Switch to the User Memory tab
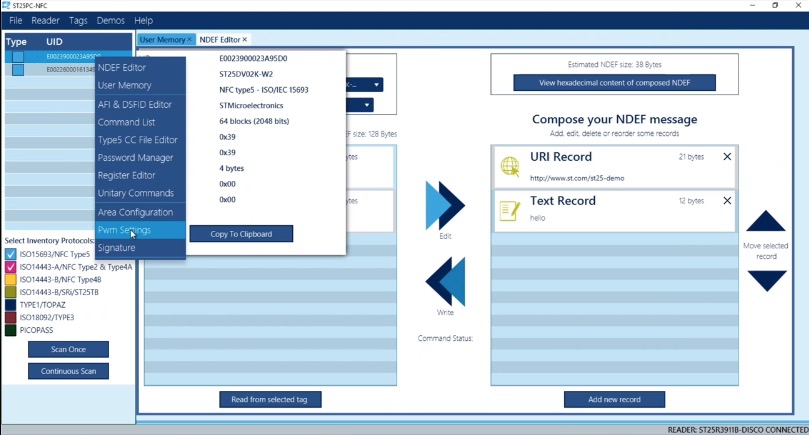The image size is (809, 435). [160, 40]
